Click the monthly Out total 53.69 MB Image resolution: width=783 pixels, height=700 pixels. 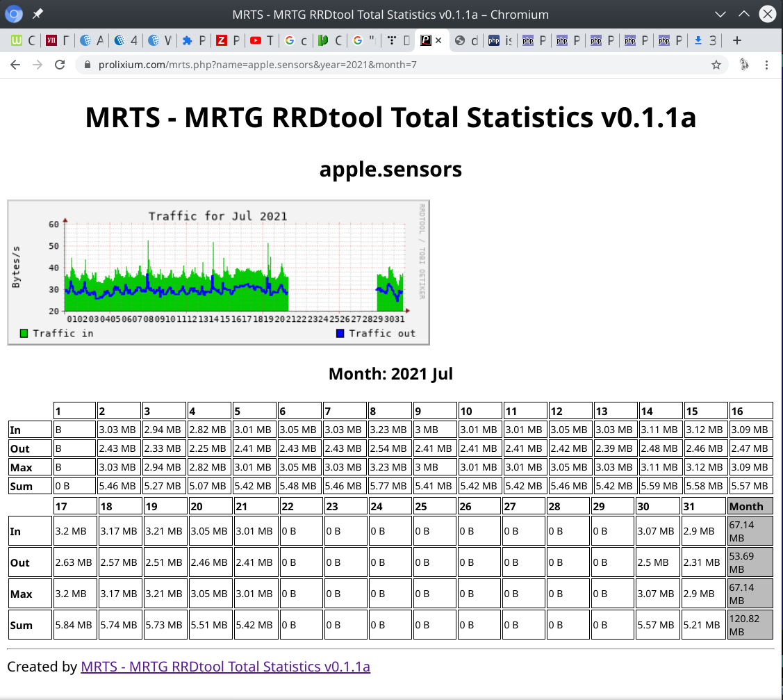click(x=750, y=562)
